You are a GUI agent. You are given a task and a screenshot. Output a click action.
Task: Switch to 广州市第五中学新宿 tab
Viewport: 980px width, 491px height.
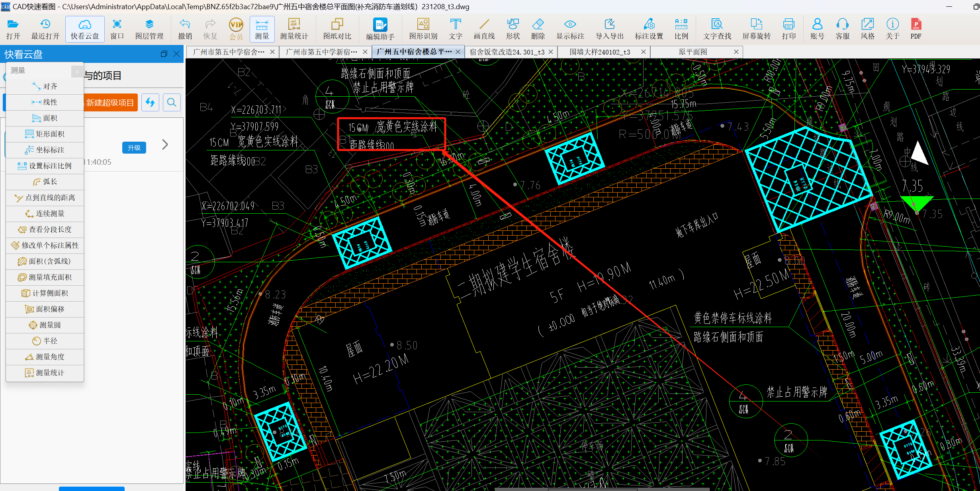coord(321,52)
